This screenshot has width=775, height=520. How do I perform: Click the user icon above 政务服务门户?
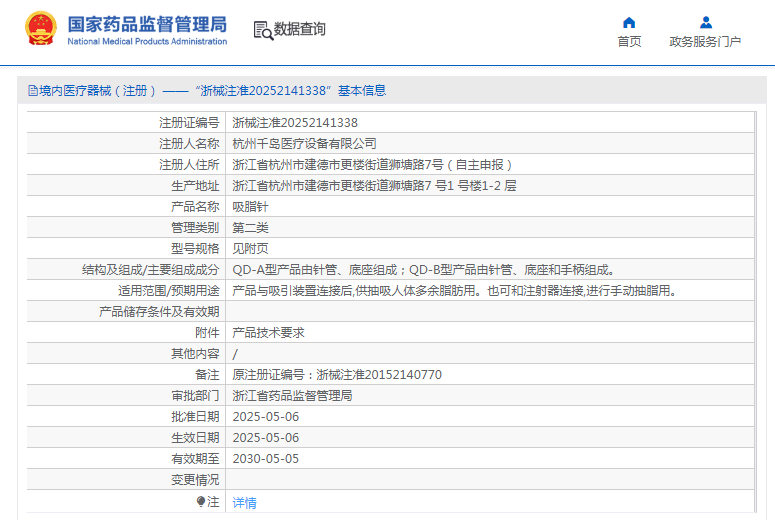tap(706, 22)
